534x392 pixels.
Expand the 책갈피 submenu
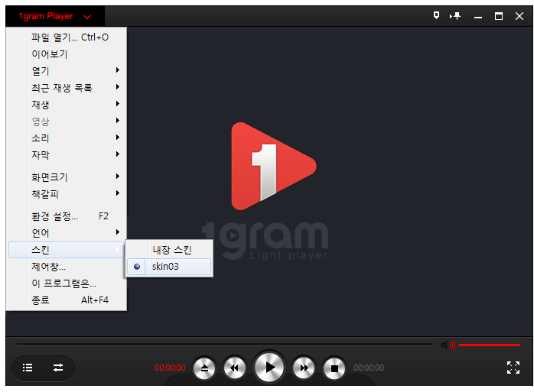click(x=67, y=193)
